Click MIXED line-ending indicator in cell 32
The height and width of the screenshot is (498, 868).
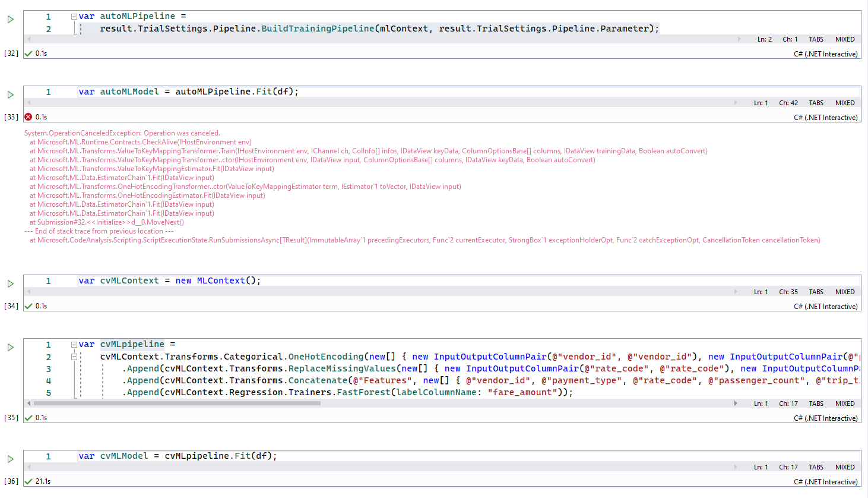[845, 39]
